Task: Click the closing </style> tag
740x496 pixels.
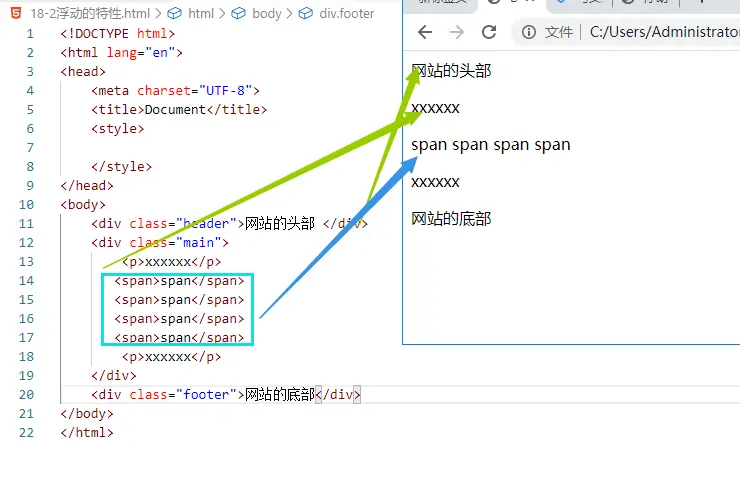Action: (x=121, y=166)
